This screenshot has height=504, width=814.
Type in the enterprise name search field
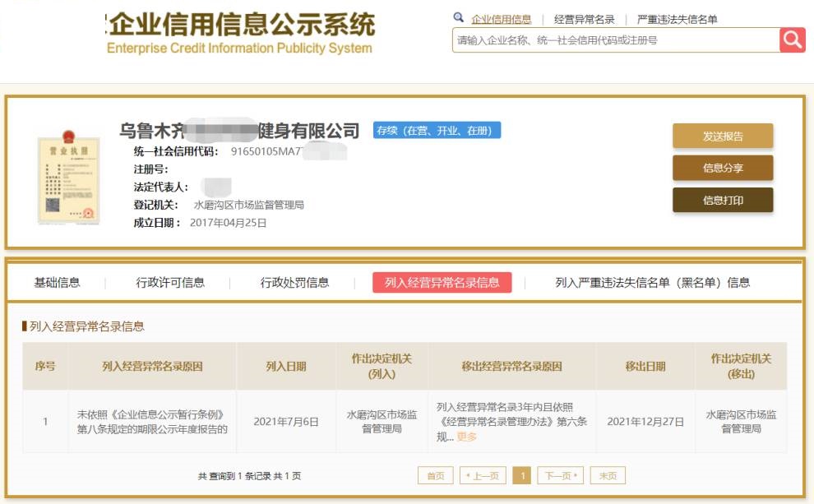(x=615, y=39)
